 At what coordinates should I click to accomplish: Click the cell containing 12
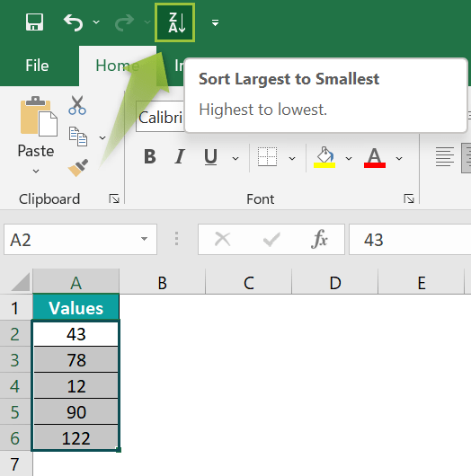click(x=76, y=386)
